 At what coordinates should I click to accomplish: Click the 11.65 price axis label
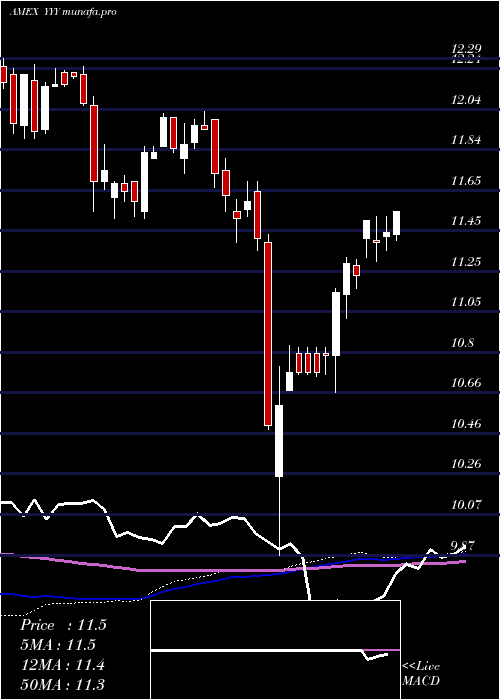click(x=466, y=181)
